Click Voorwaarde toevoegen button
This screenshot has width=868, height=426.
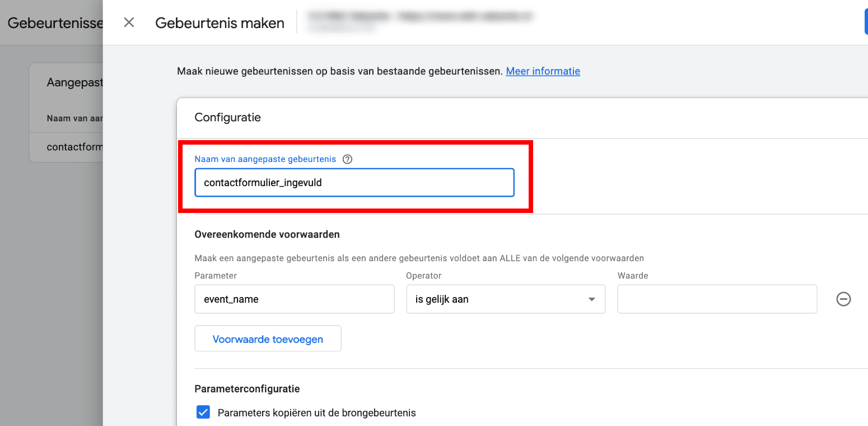click(268, 339)
